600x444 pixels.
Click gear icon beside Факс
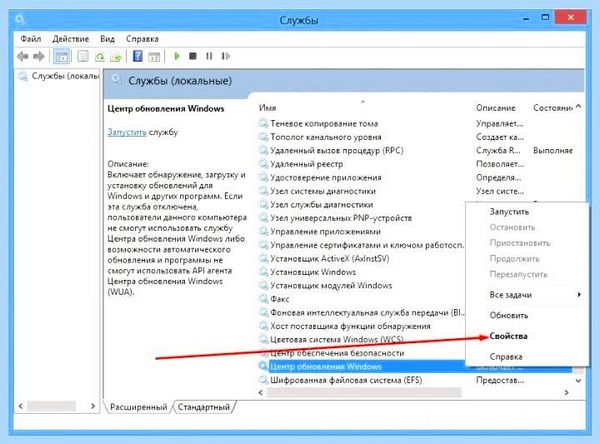tap(263, 299)
